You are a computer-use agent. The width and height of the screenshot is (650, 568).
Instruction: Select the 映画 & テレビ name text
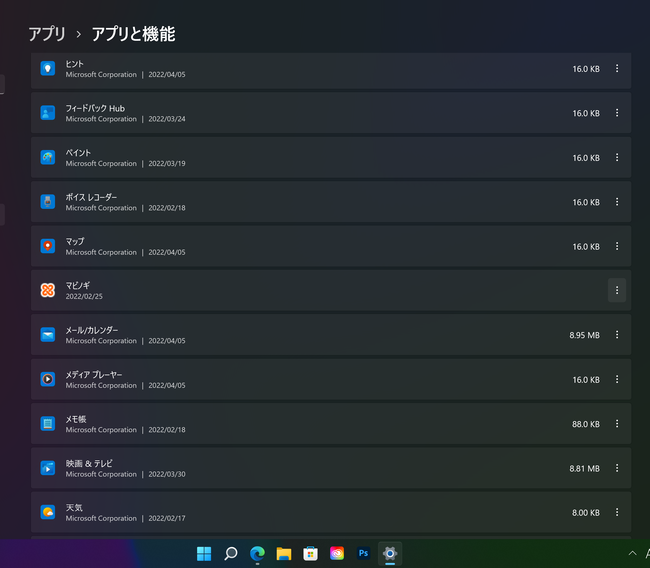point(89,463)
